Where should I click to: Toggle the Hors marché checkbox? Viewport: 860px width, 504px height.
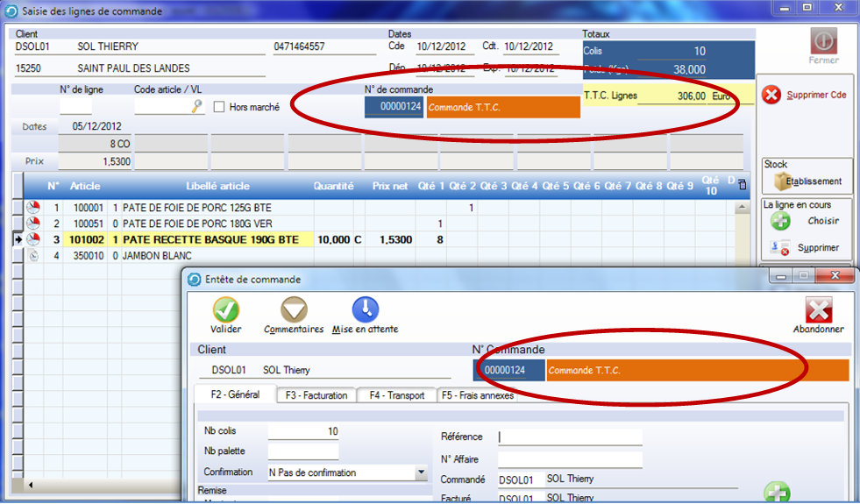tap(220, 107)
